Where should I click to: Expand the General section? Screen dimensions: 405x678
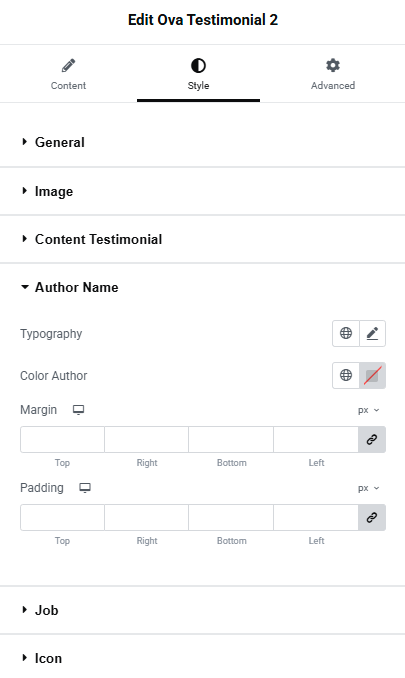click(202, 142)
